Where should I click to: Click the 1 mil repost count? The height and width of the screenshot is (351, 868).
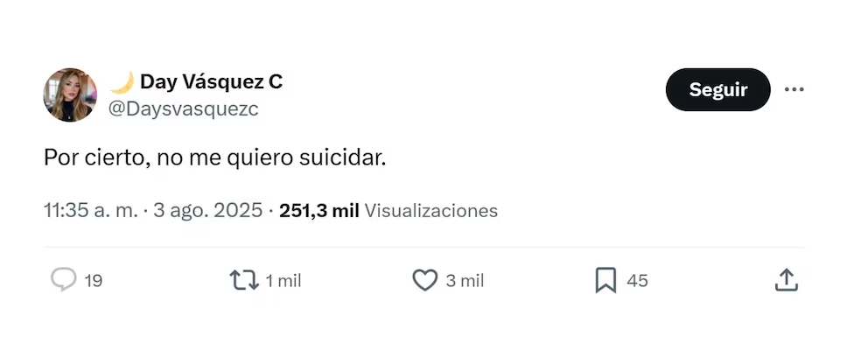283,281
